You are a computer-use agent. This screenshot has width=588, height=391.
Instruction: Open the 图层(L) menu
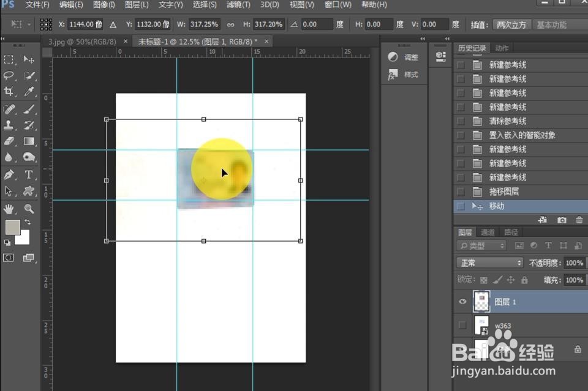137,5
